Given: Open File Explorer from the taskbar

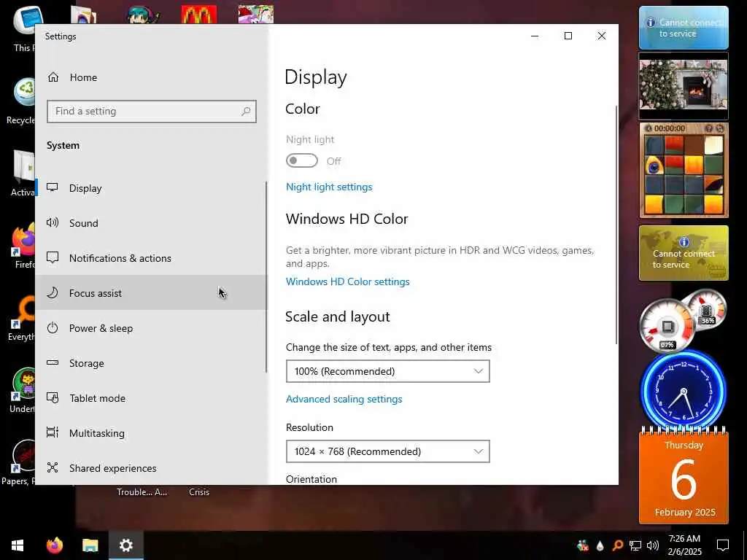Looking at the screenshot, I should point(90,545).
